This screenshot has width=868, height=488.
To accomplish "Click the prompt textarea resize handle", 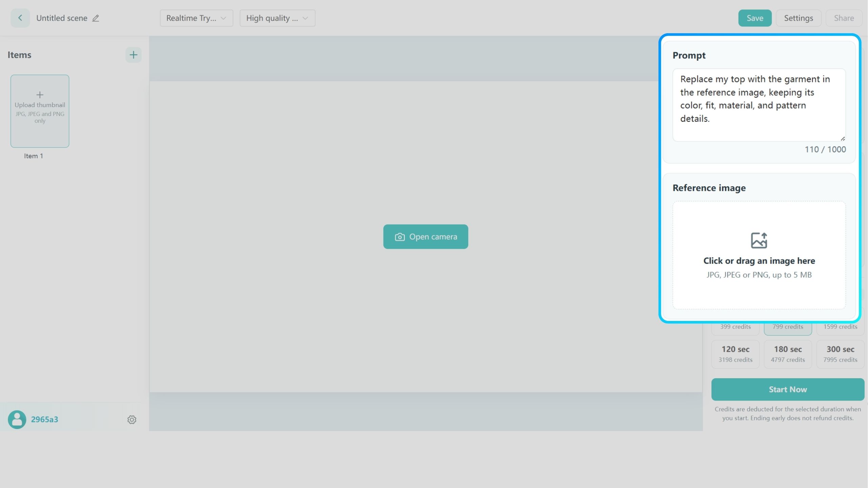I will click(x=843, y=138).
